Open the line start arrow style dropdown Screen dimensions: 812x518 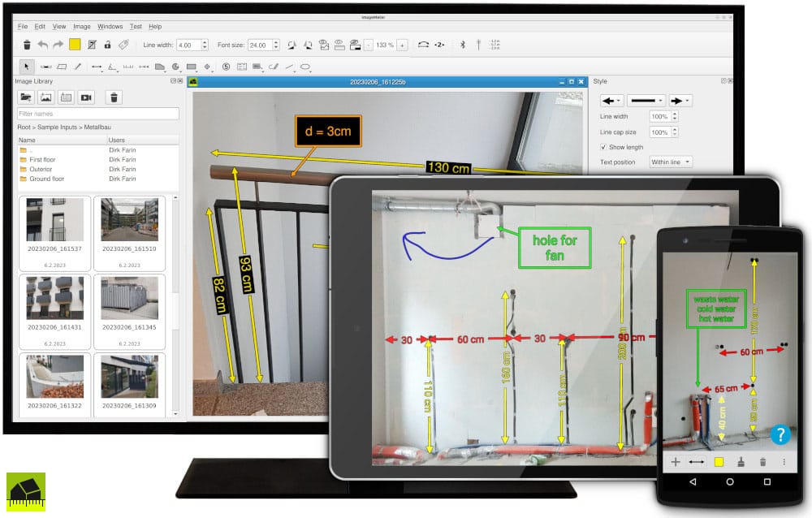(x=611, y=100)
